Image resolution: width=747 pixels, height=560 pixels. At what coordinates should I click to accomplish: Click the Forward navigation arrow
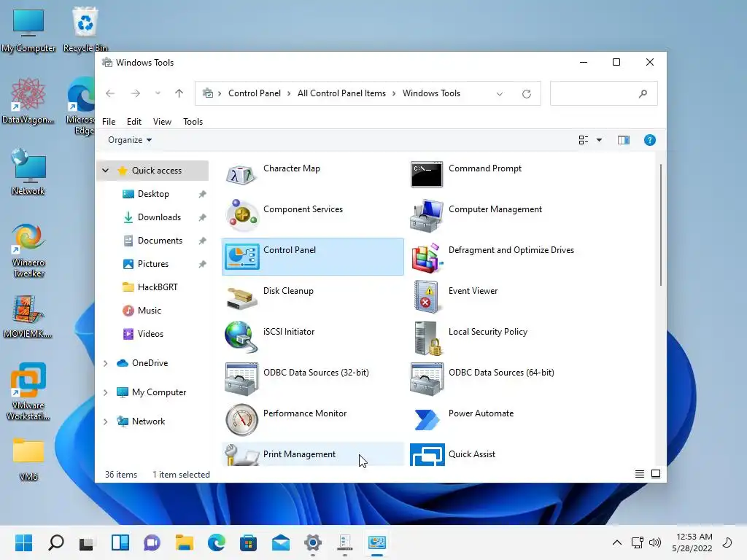pyautogui.click(x=135, y=93)
